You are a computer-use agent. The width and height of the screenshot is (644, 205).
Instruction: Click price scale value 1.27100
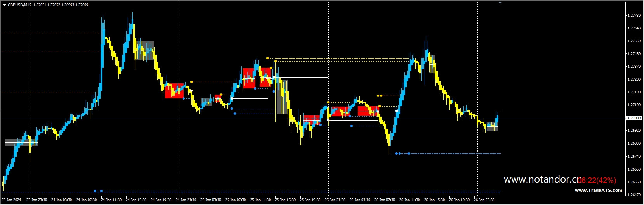[634, 105]
